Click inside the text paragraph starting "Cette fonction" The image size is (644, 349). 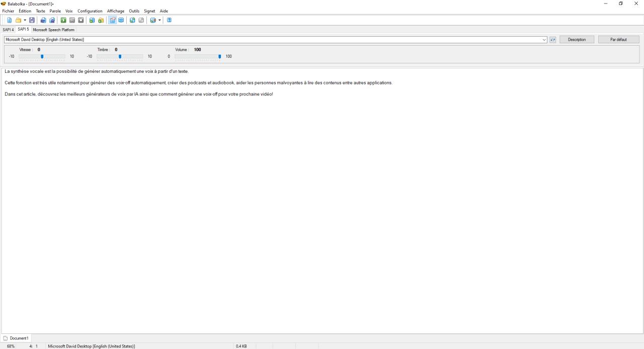[x=198, y=82]
